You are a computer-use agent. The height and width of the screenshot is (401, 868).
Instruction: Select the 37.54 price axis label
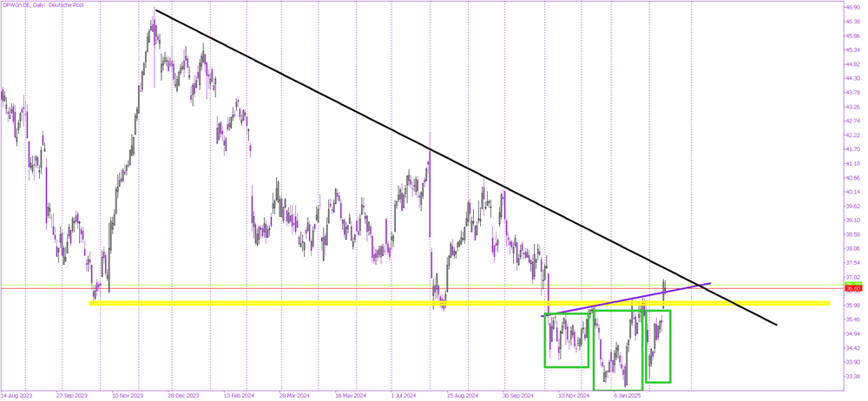pyautogui.click(x=852, y=262)
